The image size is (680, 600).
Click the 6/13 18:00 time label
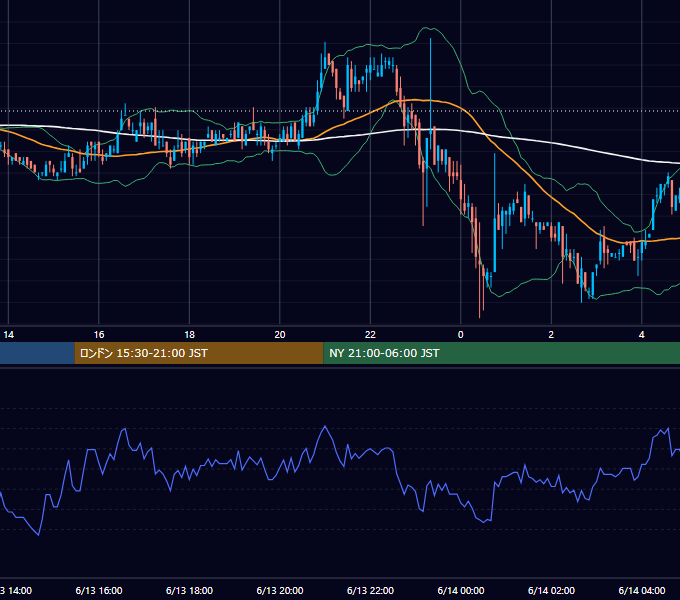point(190,590)
